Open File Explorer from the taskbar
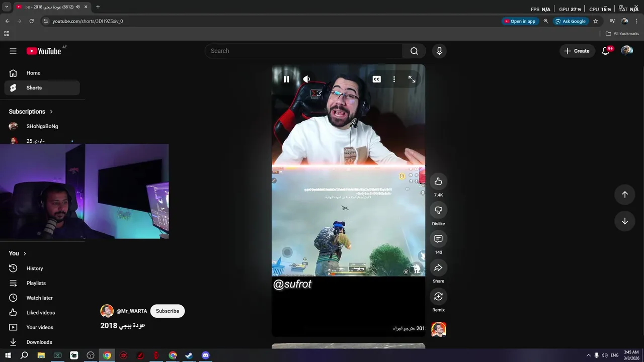 41,355
